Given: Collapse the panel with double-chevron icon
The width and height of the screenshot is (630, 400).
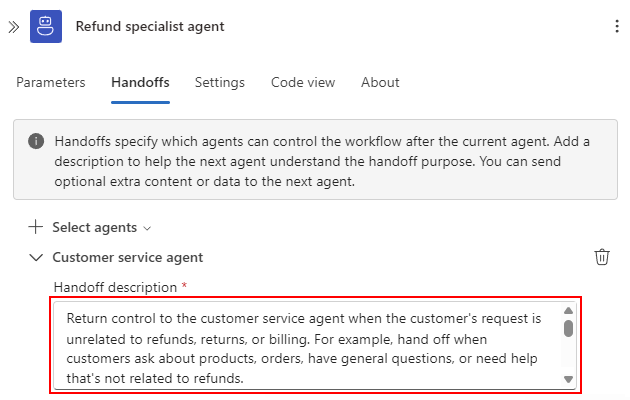Looking at the screenshot, I should [x=14, y=27].
